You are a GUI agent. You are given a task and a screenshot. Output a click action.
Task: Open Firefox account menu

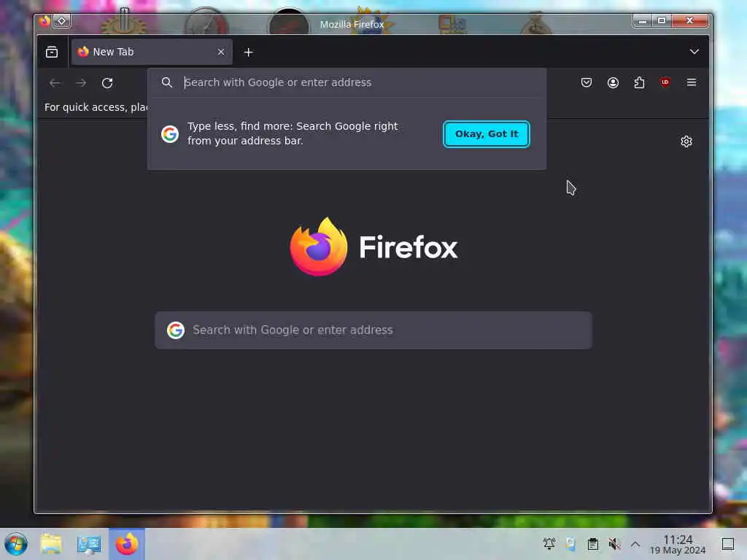[x=613, y=83]
